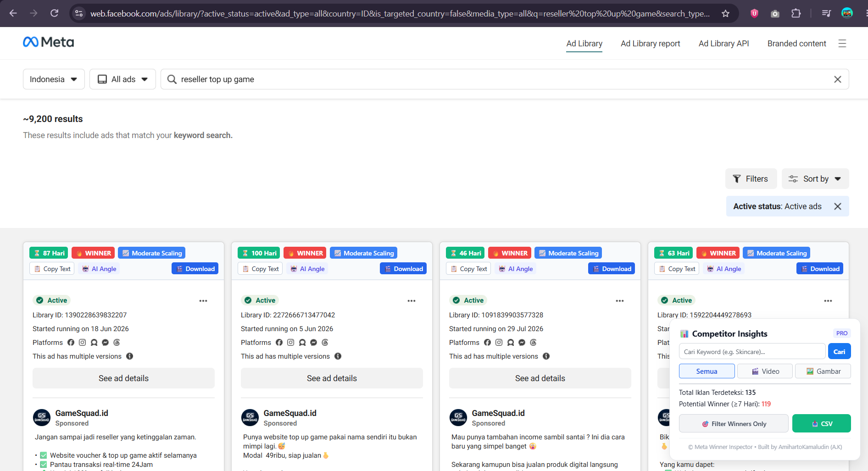Click the reseller top up game search box
868x471 pixels.
coord(505,79)
